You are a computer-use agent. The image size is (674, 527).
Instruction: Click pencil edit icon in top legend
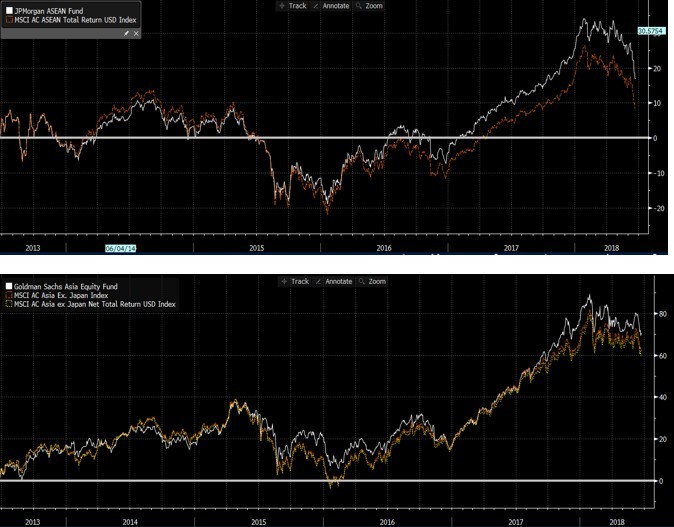tap(126, 33)
